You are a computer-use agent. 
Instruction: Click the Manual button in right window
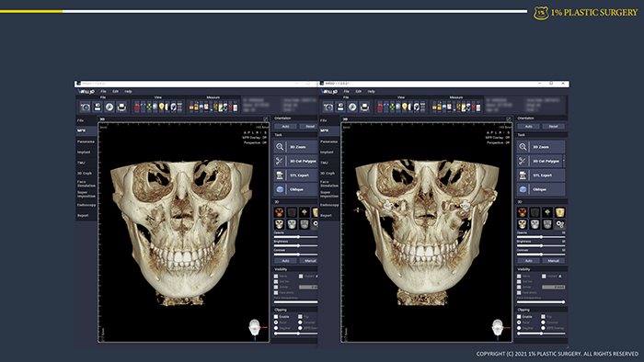553,261
